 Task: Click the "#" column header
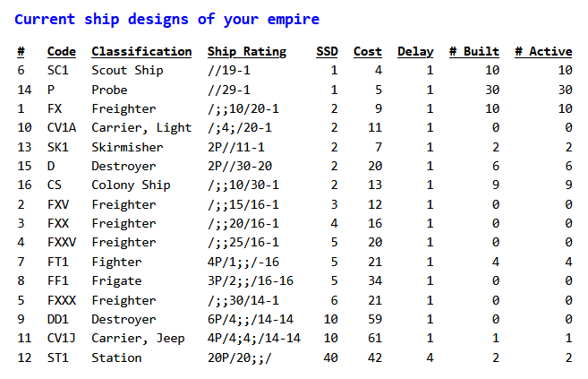[21, 51]
